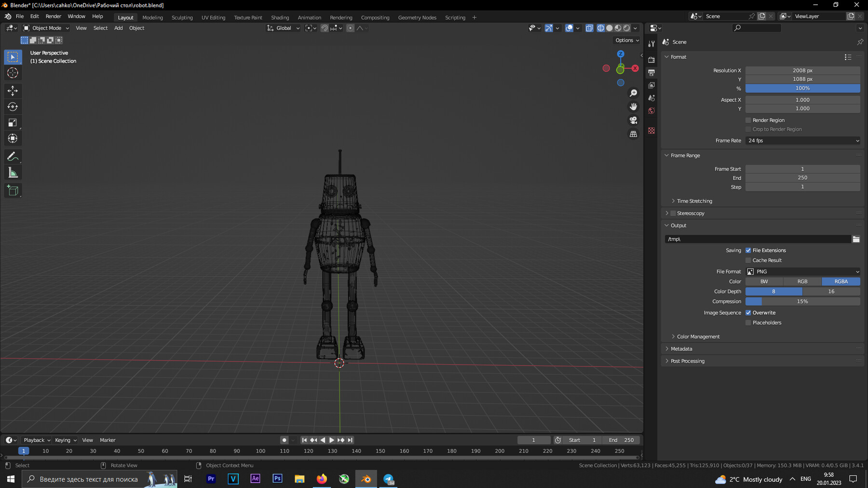
Task: Open Blender from the Windows taskbar
Action: (x=366, y=479)
